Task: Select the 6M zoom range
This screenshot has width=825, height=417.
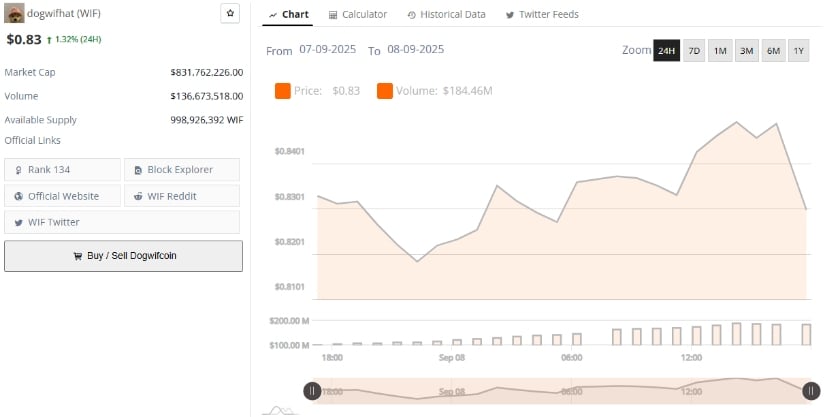Action: (773, 50)
